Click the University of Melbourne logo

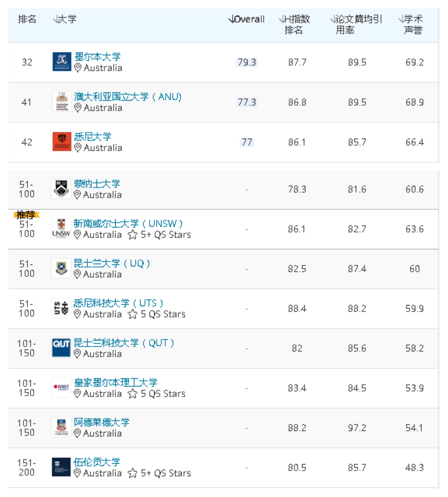[62, 61]
